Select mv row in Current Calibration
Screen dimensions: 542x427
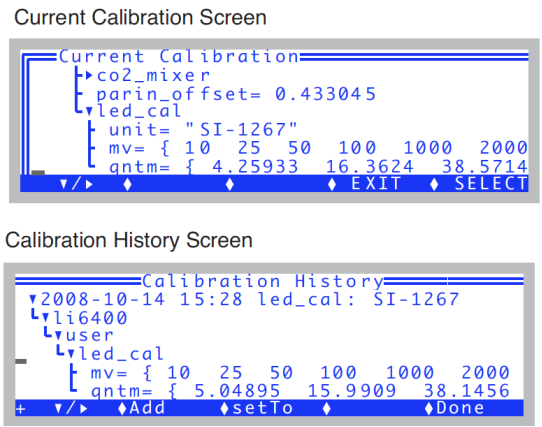pyautogui.click(x=318, y=148)
